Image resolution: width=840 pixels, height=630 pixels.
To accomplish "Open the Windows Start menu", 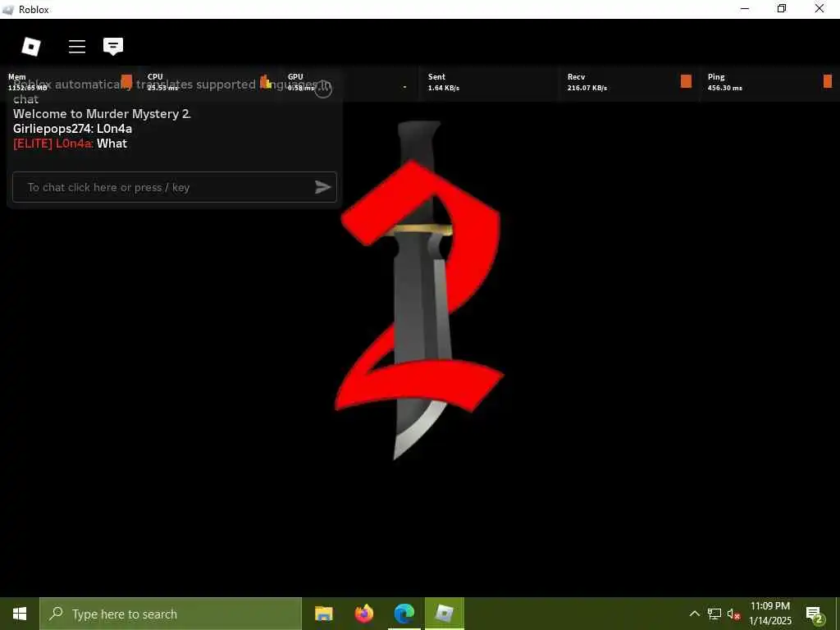I will click(20, 614).
